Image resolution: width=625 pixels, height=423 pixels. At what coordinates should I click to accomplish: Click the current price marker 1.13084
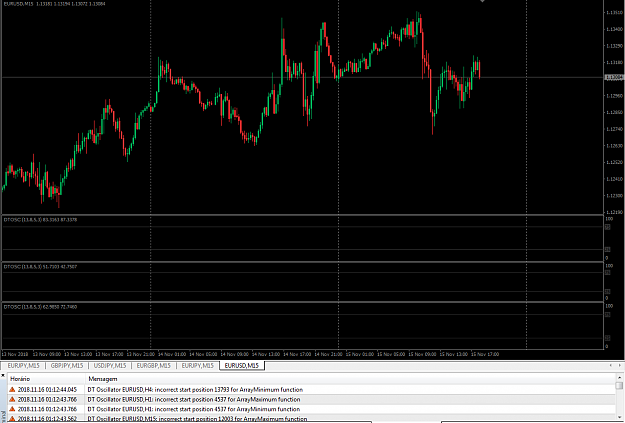[614, 77]
